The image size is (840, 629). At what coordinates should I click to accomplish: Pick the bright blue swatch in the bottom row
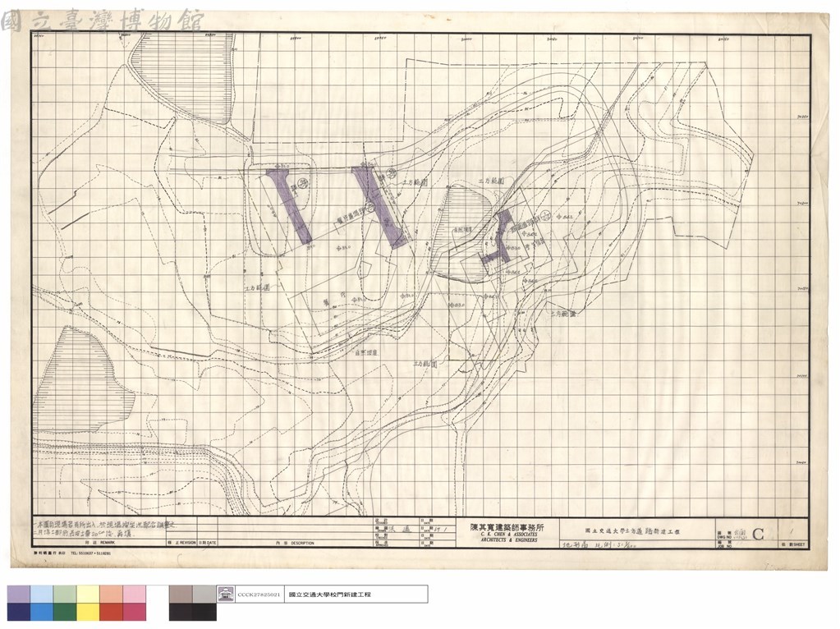pos(43,612)
